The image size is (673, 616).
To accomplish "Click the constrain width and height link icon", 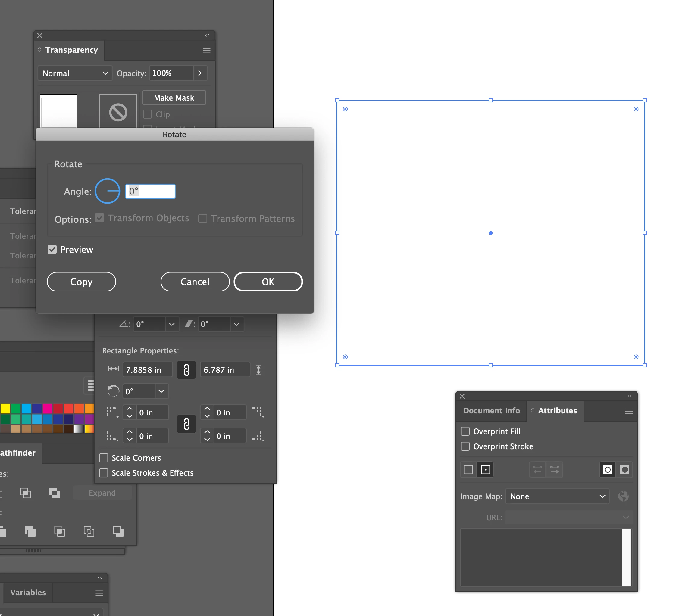I will point(186,370).
